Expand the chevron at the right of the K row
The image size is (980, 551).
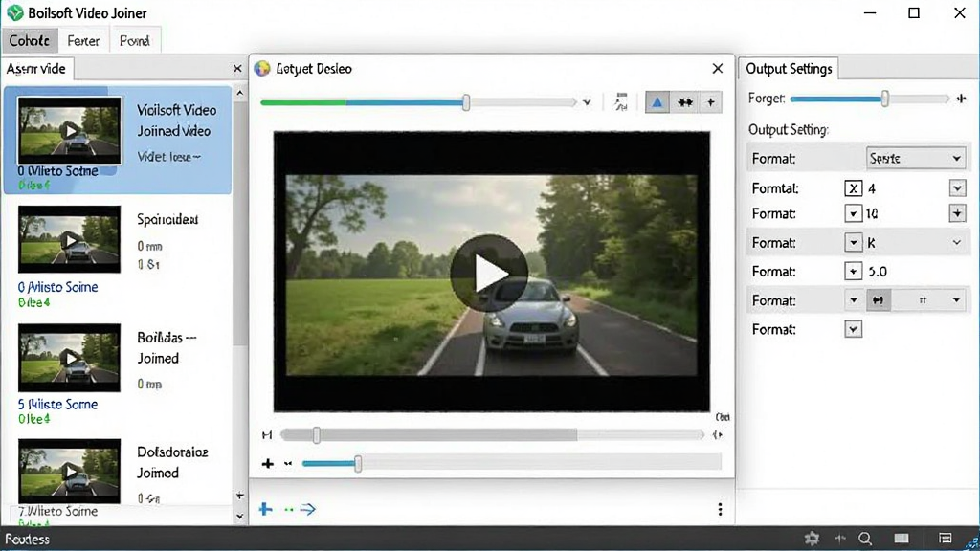pos(957,242)
